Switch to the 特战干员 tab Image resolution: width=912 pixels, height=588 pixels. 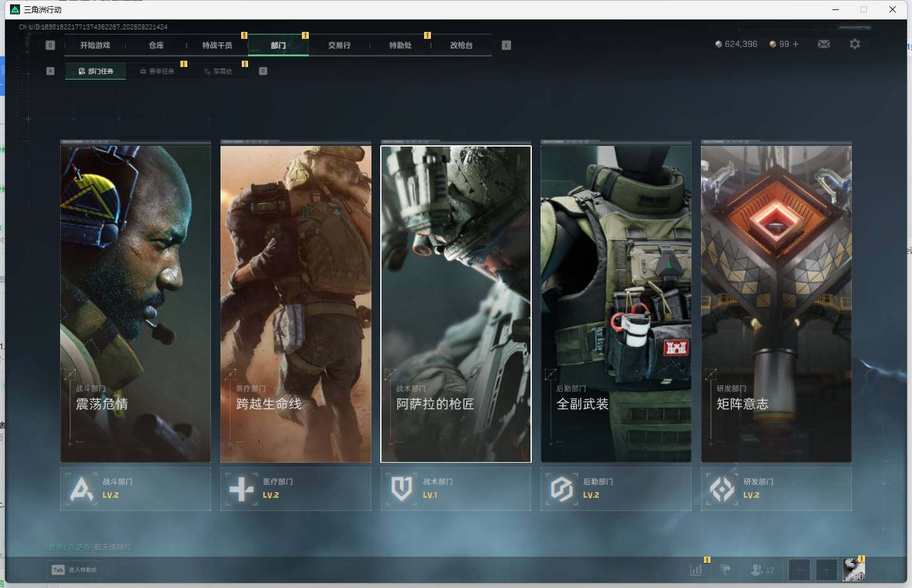pos(217,45)
